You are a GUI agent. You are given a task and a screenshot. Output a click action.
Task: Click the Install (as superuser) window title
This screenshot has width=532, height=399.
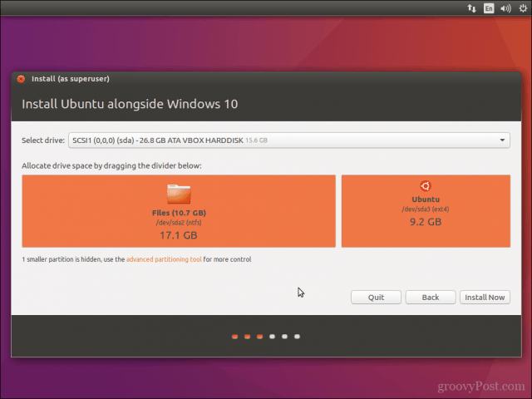coord(71,79)
